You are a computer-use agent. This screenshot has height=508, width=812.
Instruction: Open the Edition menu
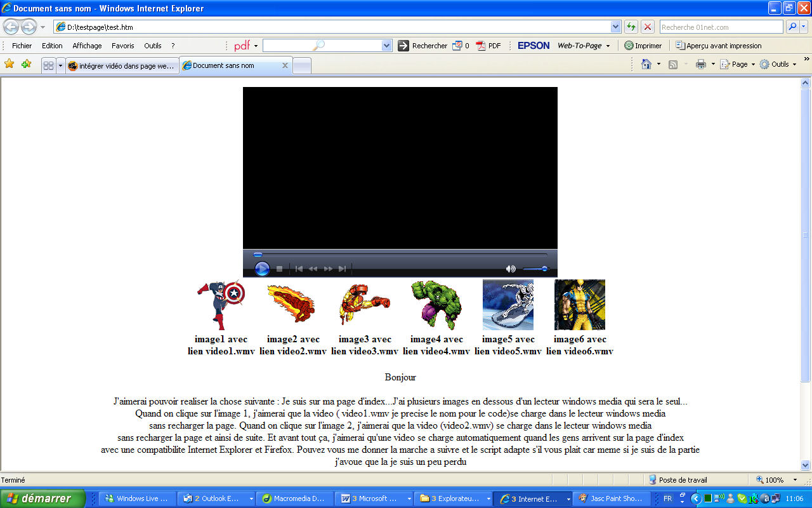pos(52,46)
